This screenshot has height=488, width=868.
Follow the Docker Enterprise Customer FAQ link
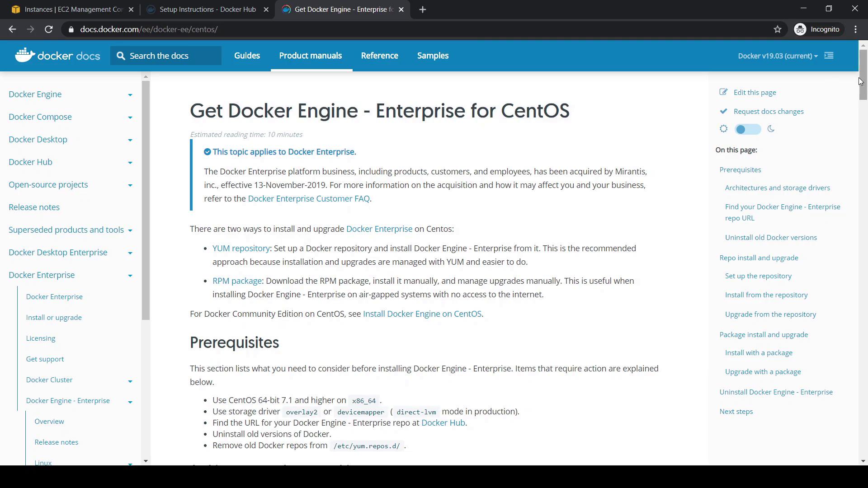(308, 199)
